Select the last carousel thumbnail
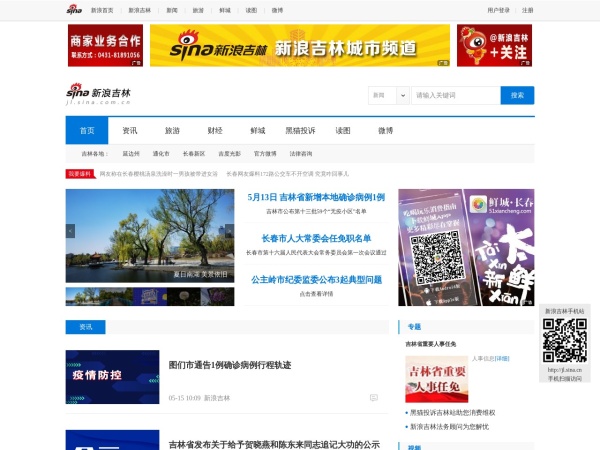600x450 pixels. 217,297
